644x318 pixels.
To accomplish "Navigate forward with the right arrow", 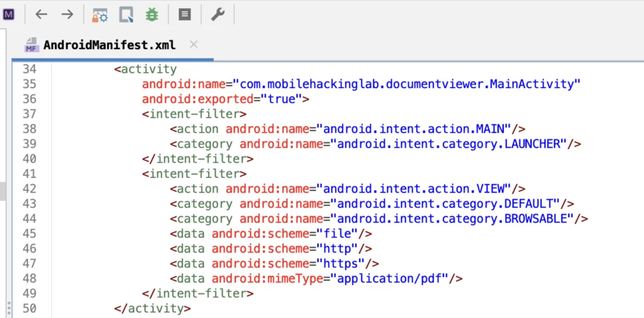I will click(67, 15).
